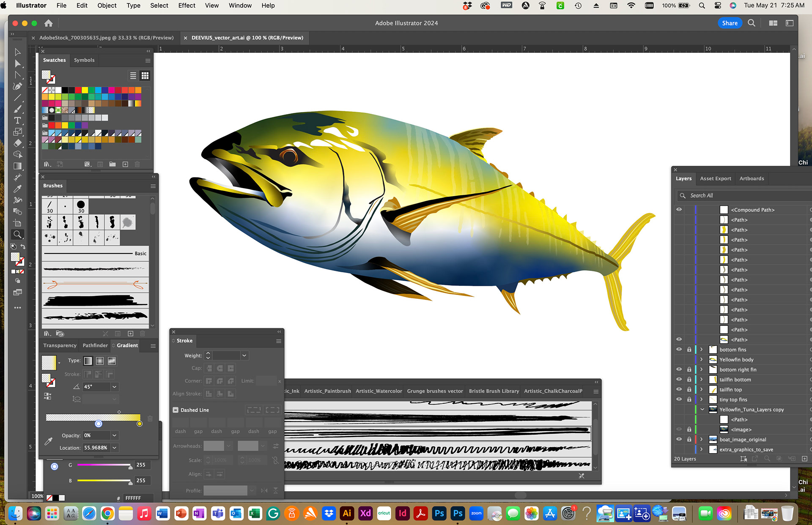The width and height of the screenshot is (812, 525).
Task: Open the Artistic_Watercolor brush library tab
Action: [379, 391]
